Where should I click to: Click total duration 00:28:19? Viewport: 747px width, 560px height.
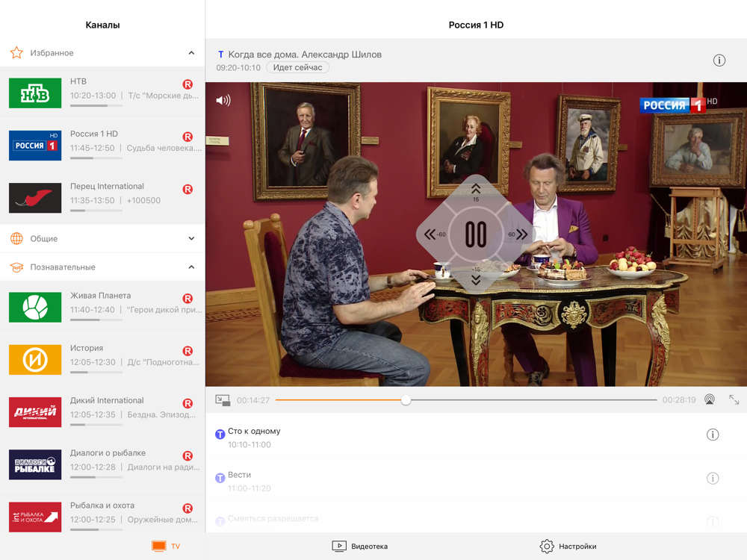coord(679,400)
